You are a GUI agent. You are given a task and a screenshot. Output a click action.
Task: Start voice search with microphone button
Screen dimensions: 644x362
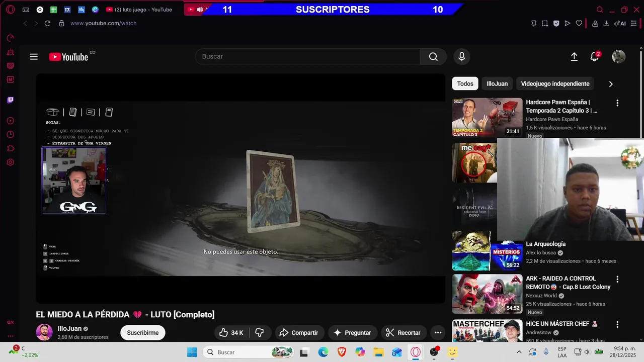tap(462, 56)
